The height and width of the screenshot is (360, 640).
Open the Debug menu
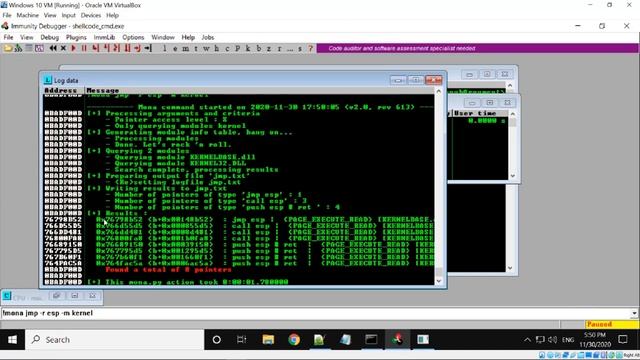(49, 37)
